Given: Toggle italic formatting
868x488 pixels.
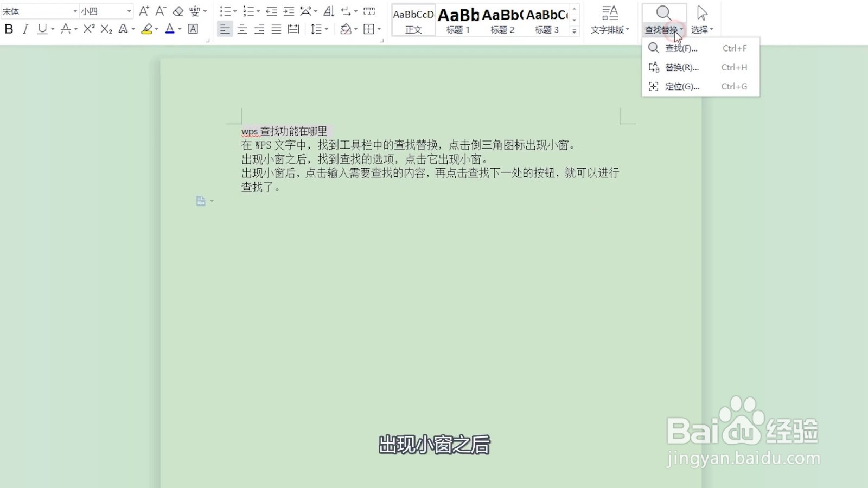Looking at the screenshot, I should pos(25,29).
